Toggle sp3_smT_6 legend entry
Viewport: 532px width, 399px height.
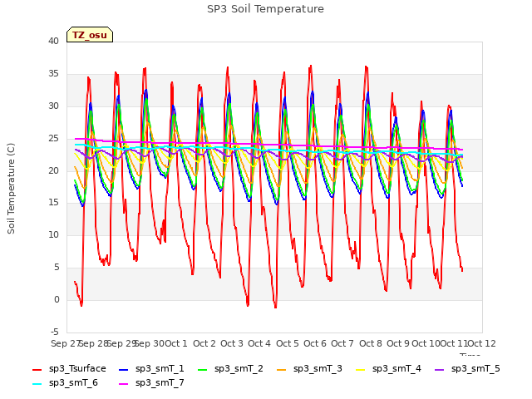[65, 383]
